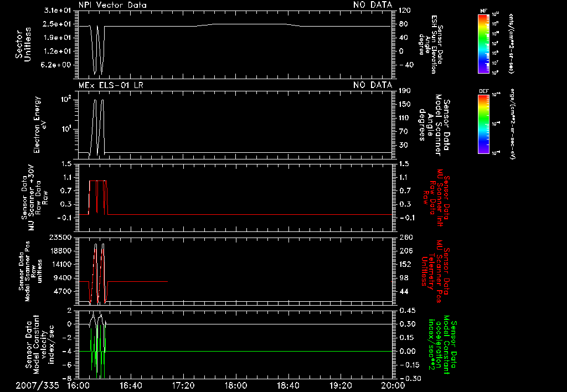
Task: Click the 'ESH Sun Elevation Angle degree' axis label
Action: [431, 44]
